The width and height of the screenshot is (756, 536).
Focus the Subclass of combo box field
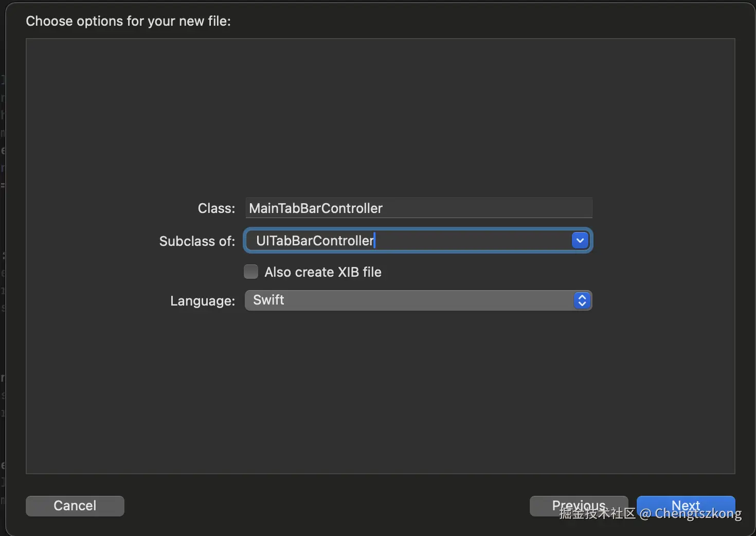pos(463,241)
